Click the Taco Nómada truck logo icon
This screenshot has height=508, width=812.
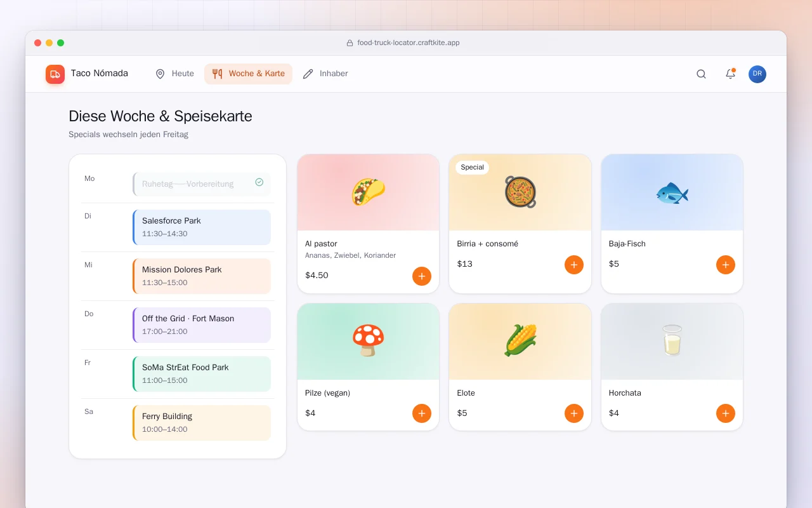55,74
